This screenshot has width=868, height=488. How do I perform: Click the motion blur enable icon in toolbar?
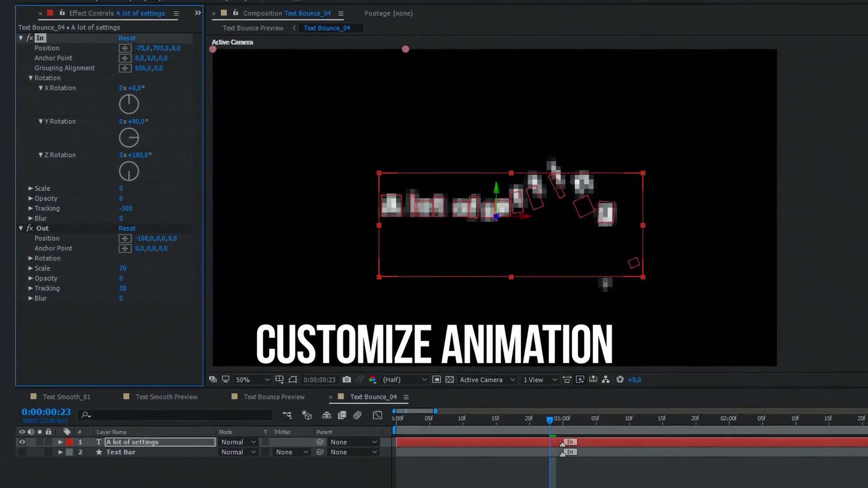(x=358, y=415)
